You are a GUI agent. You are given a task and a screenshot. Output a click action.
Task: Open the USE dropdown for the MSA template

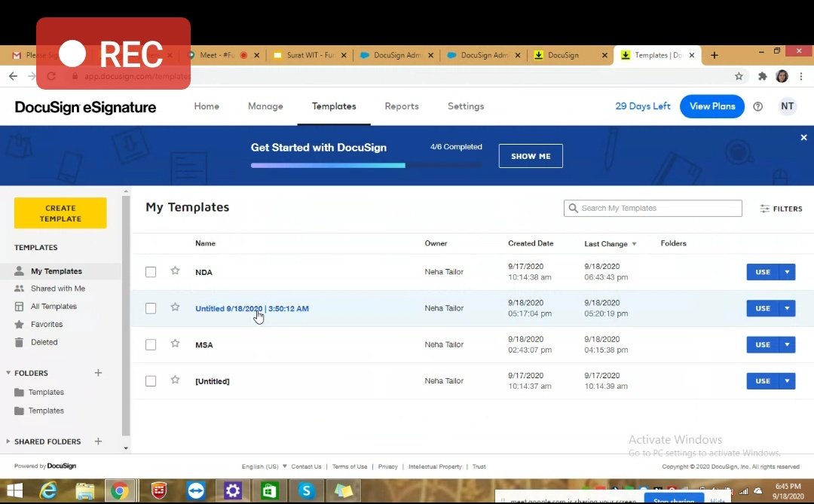point(786,344)
